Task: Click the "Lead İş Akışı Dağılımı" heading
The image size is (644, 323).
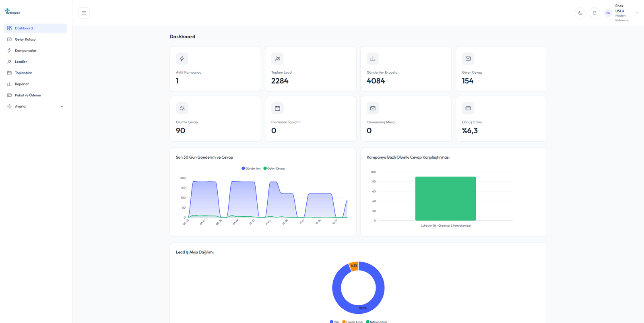Action: (195, 253)
